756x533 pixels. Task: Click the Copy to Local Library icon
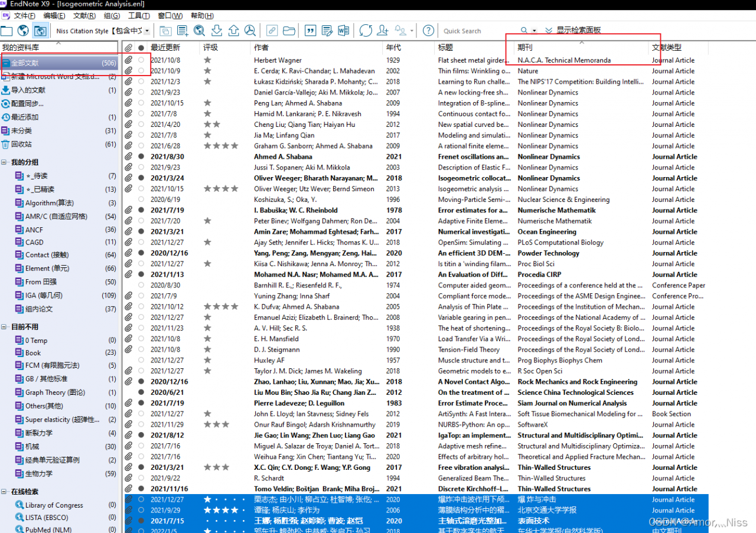[165, 31]
